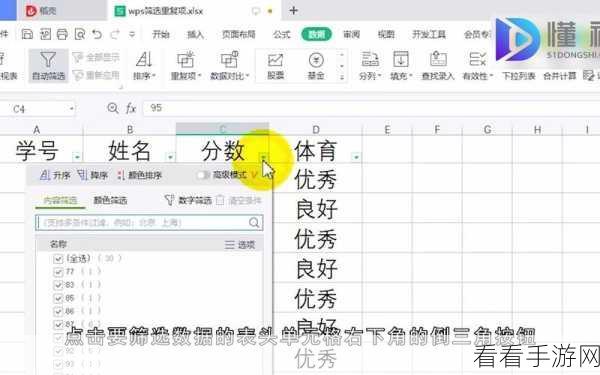The height and width of the screenshot is (375, 600).
Task: Click Descending sort (降序) in filter panel
Action: (93, 176)
